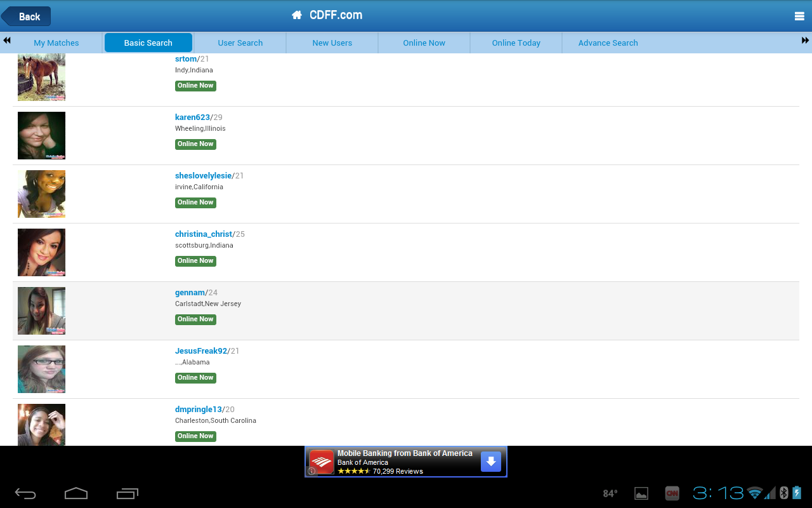The image size is (812, 508).
Task: Switch to the Online Now tab
Action: point(424,43)
